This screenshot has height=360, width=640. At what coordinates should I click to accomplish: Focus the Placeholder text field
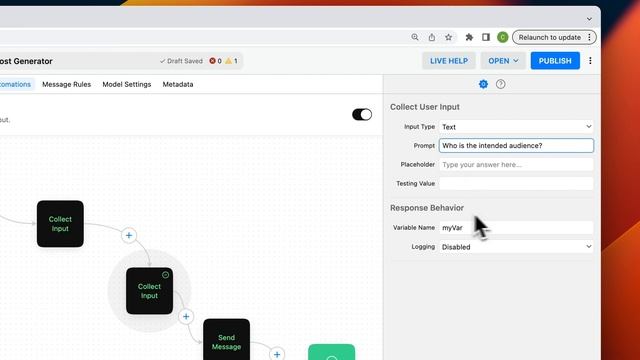tap(516, 164)
